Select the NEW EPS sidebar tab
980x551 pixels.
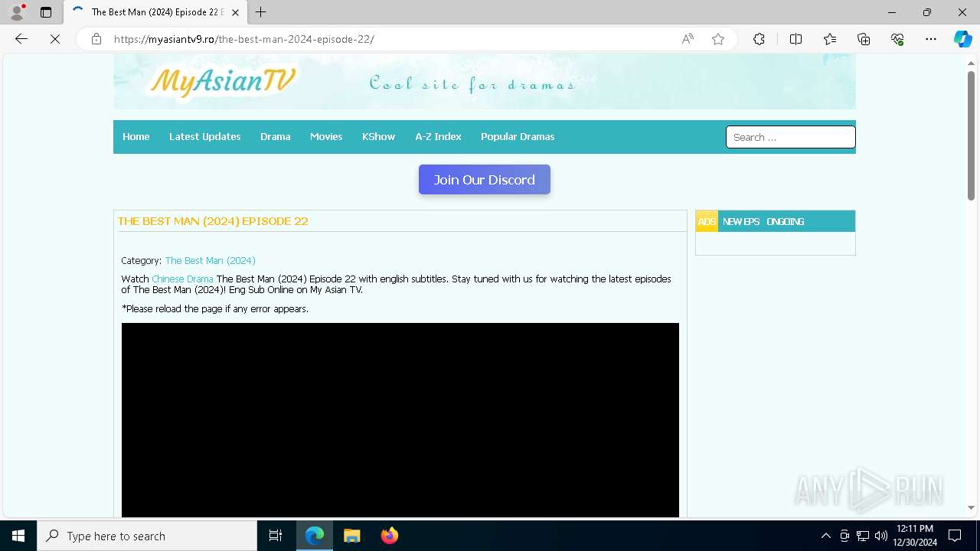pyautogui.click(x=741, y=221)
